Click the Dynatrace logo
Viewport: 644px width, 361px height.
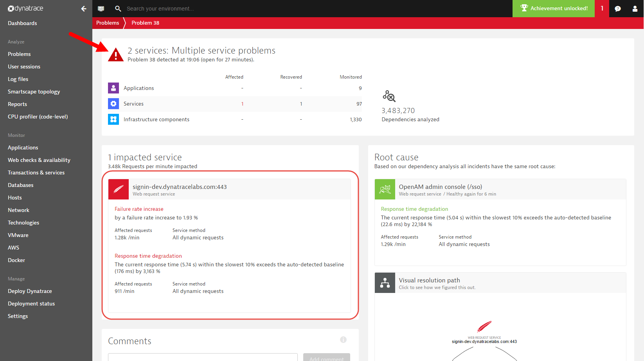[25, 9]
